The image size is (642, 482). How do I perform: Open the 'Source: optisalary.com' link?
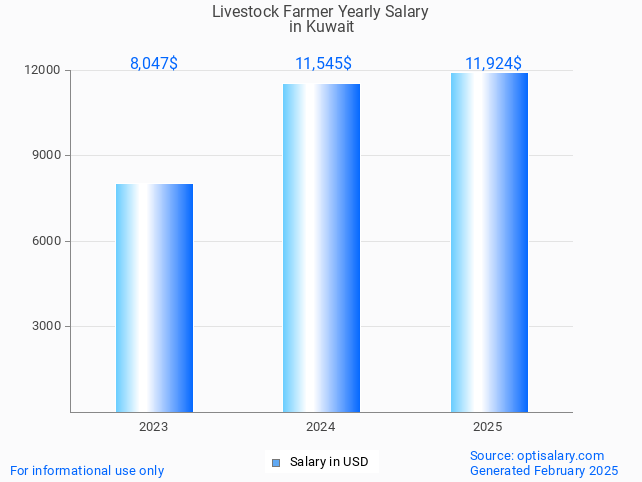[537, 455]
